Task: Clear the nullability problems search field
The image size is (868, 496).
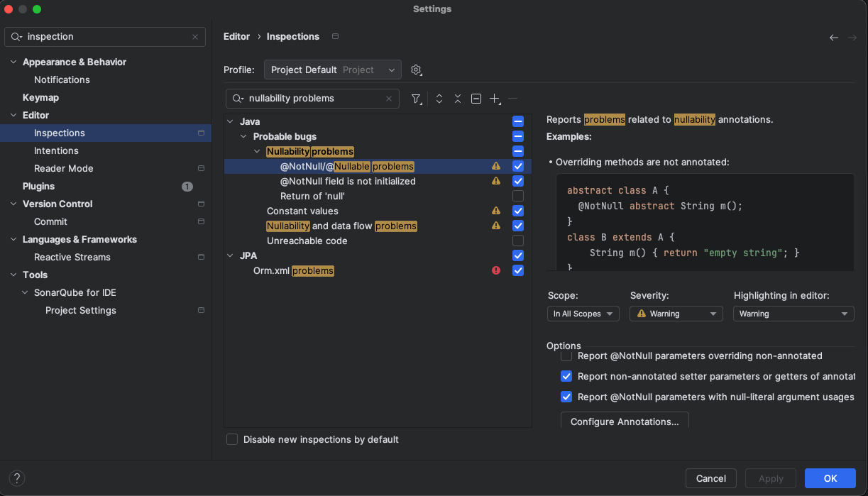Action: click(388, 99)
